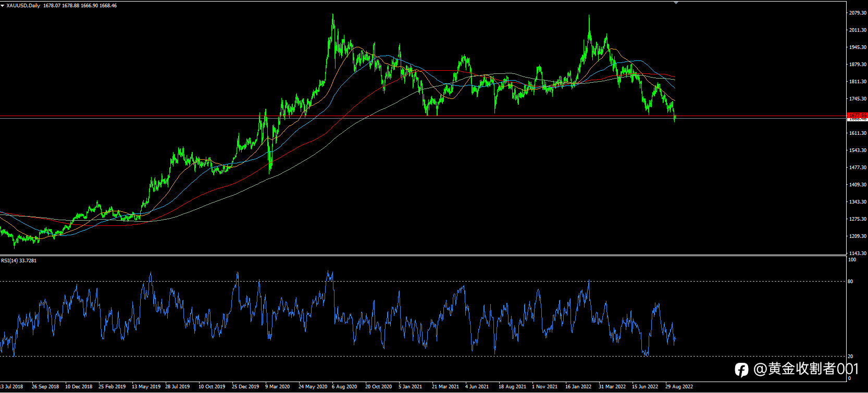This screenshot has height=393, width=868.
Task: Click the 13 May 2019 date label
Action: click(146, 387)
